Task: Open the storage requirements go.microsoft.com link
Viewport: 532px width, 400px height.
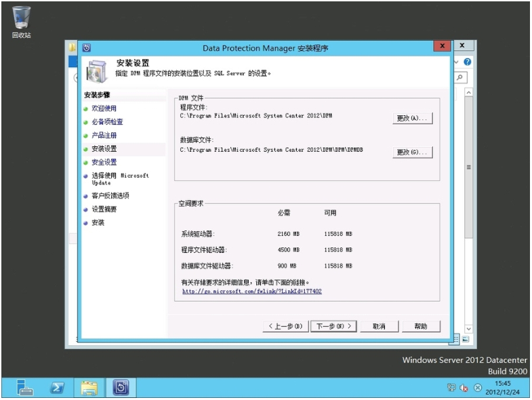Action: (x=252, y=292)
